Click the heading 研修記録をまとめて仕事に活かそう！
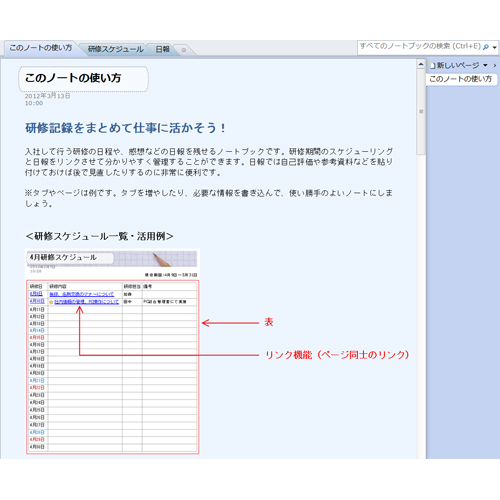The image size is (500, 500). click(x=126, y=128)
